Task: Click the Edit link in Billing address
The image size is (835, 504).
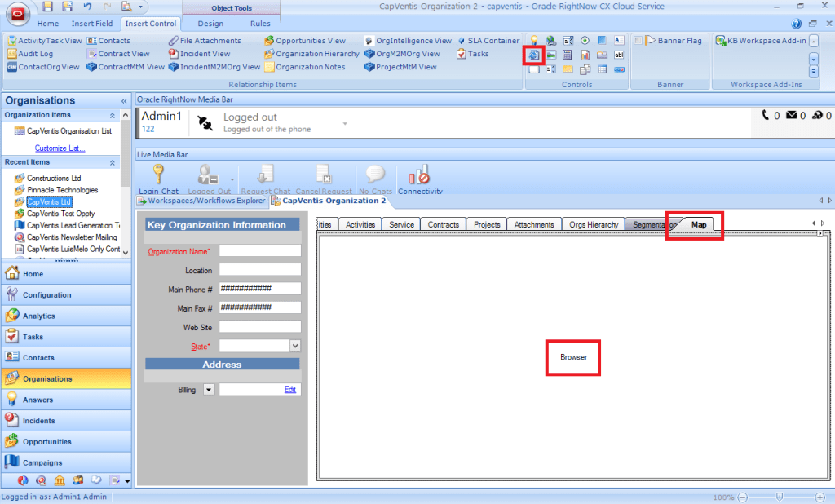Action: [289, 390]
